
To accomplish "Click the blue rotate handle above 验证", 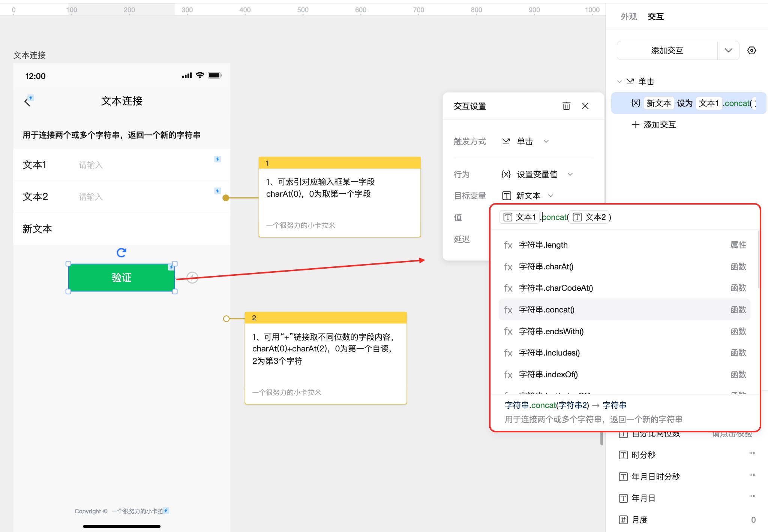I will [x=121, y=253].
